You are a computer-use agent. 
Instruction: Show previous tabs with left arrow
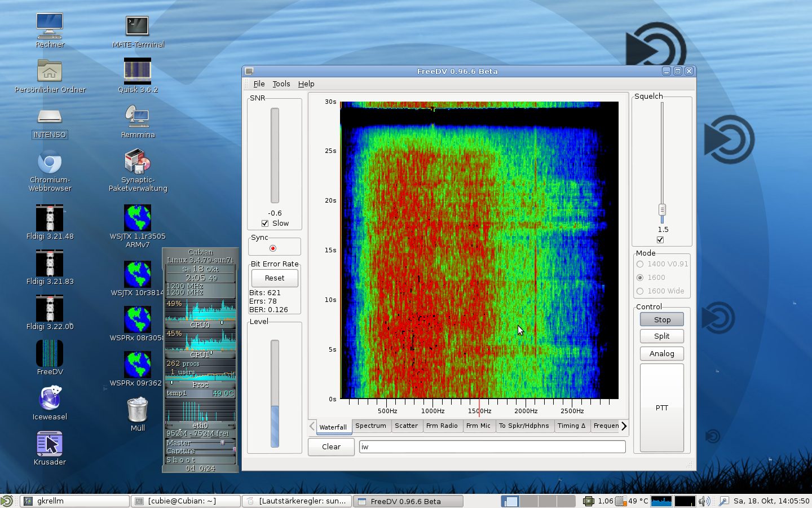pos(312,426)
